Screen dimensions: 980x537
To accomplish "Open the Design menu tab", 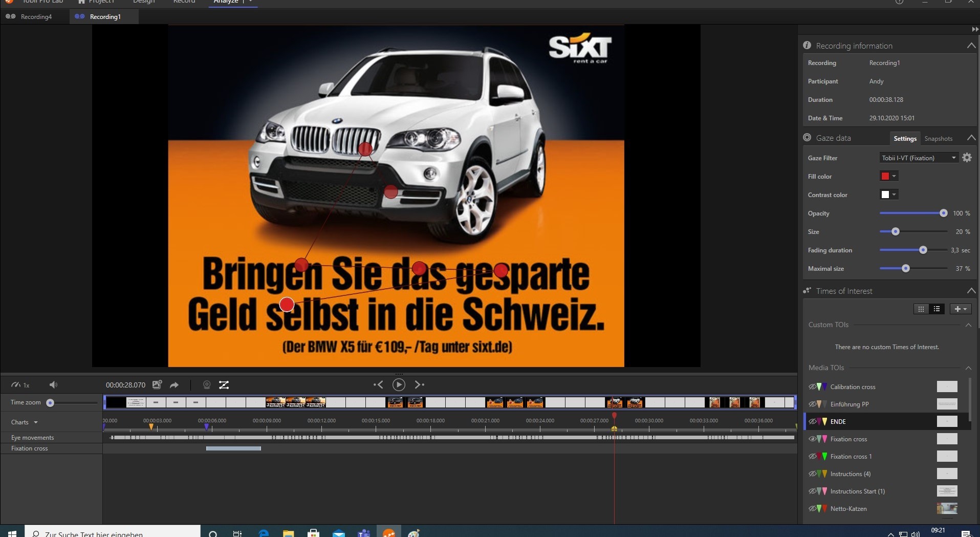I will coord(144,2).
